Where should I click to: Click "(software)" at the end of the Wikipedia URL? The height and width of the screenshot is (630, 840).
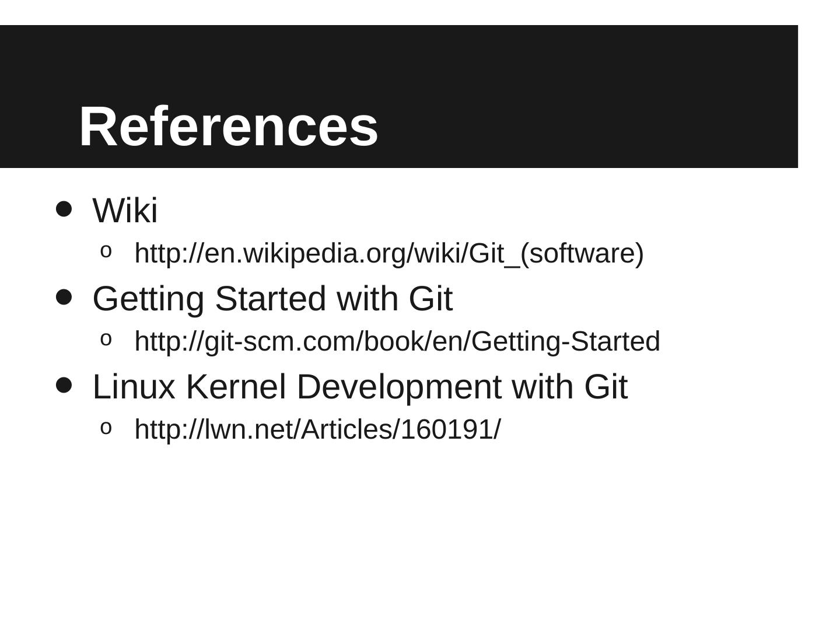pos(582,254)
